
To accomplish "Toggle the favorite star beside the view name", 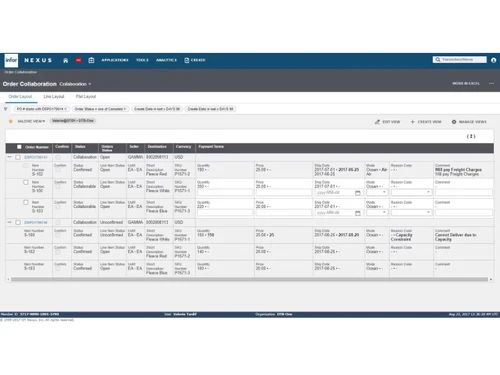I will (11, 121).
